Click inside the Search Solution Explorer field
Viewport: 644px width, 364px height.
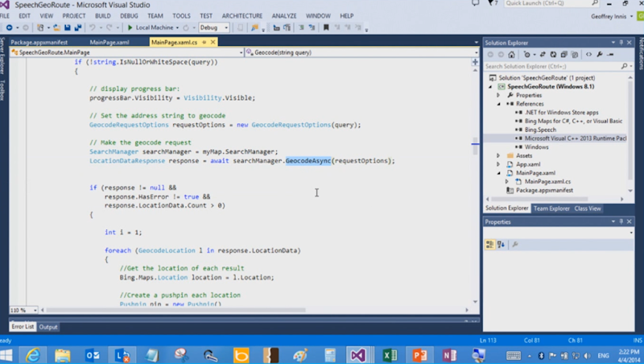552,66
